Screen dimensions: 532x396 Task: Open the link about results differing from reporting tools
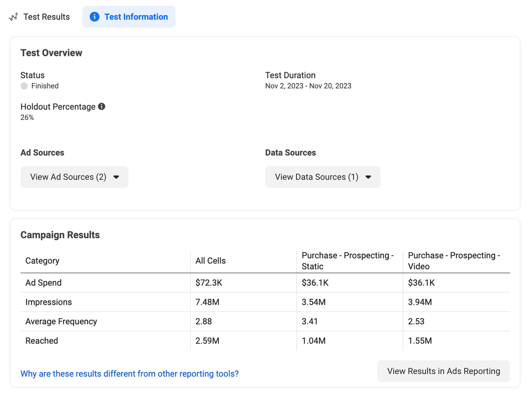point(129,373)
